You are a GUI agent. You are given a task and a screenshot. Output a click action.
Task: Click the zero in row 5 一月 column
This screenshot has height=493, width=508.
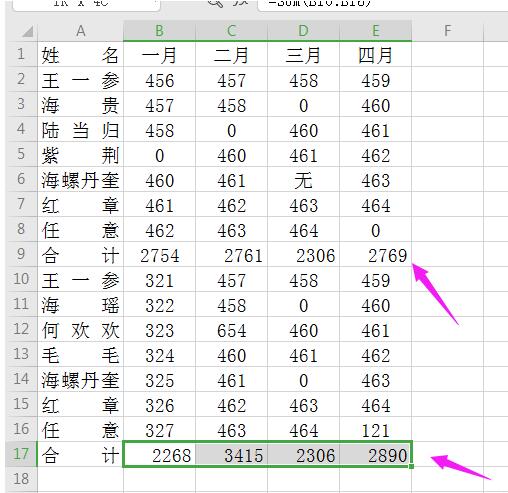pyautogui.click(x=159, y=154)
